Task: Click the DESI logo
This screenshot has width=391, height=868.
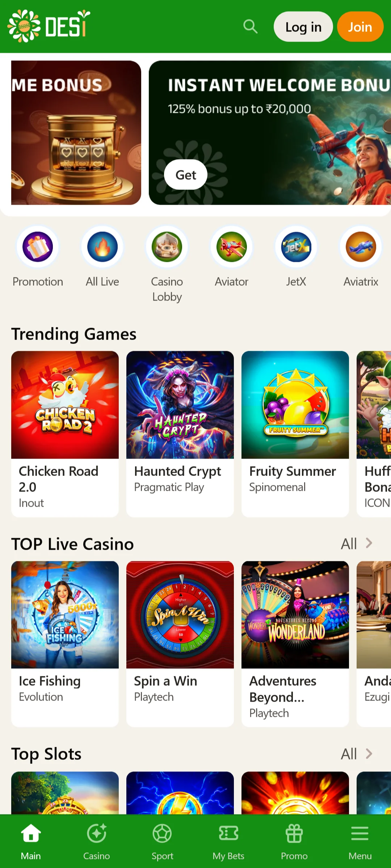Action: 49,26
